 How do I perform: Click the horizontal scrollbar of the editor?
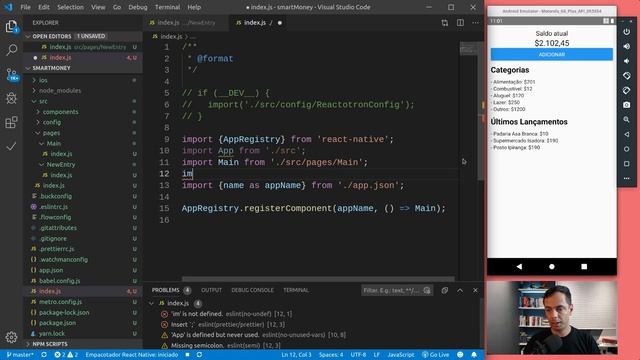(318, 279)
